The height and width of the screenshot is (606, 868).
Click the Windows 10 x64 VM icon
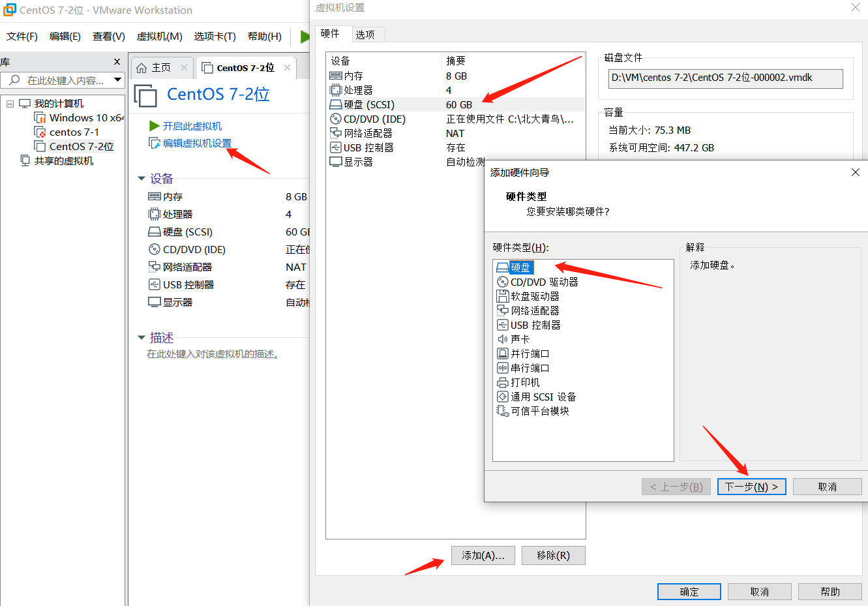(40, 118)
